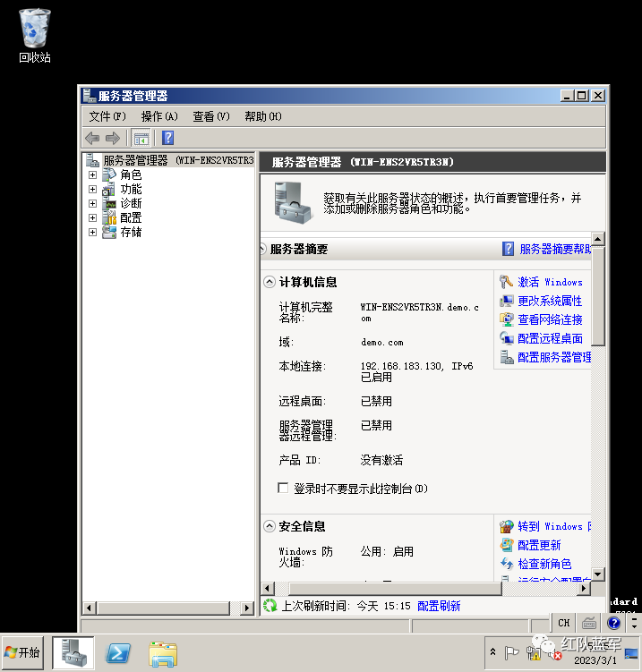Screen dimensions: 642x672
Task: Click the 诊断 diagnostics icon in tree
Action: 109,203
